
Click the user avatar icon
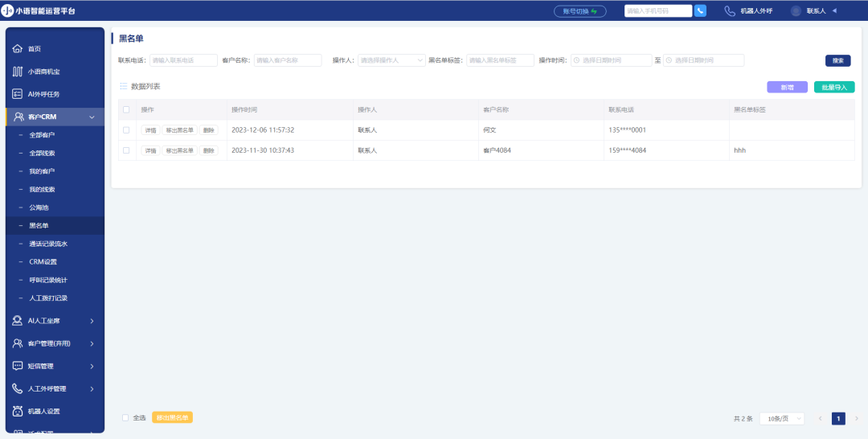[796, 10]
